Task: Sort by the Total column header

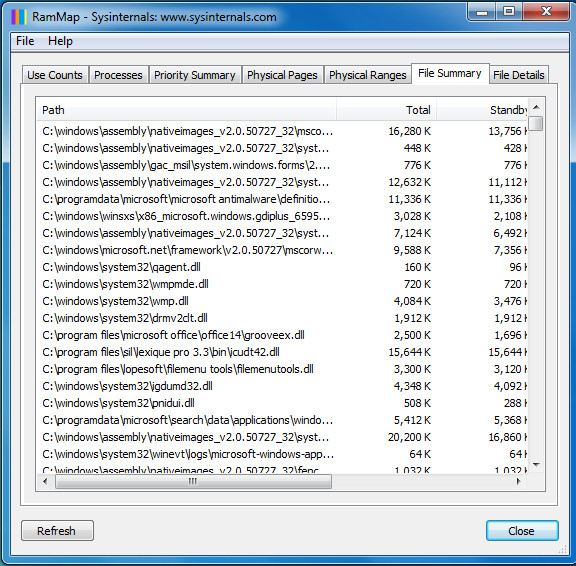Action: (386, 110)
